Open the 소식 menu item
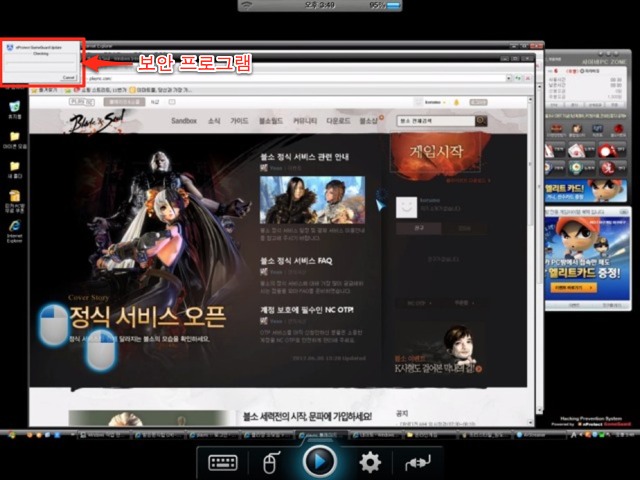This screenshot has width=640, height=480. coord(214,120)
